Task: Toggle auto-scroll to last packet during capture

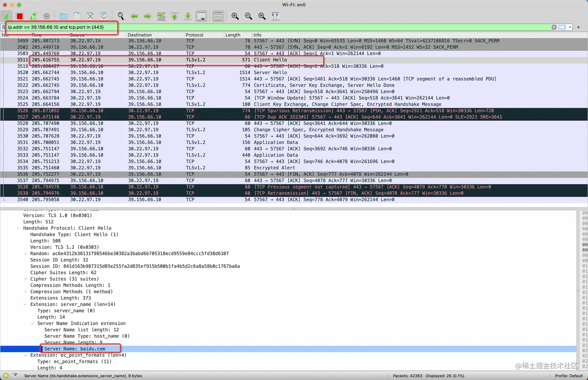Action: [201, 16]
